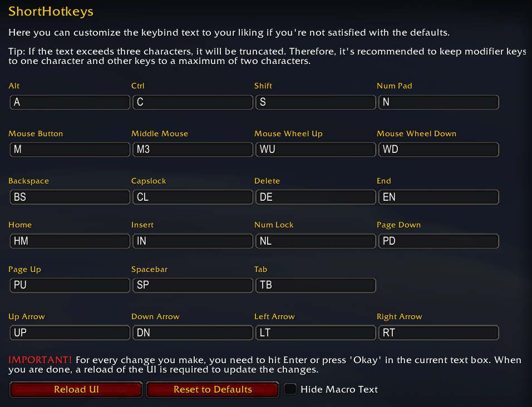Select the Spacebar field showing 'SP'
532x407 pixels.
click(193, 285)
